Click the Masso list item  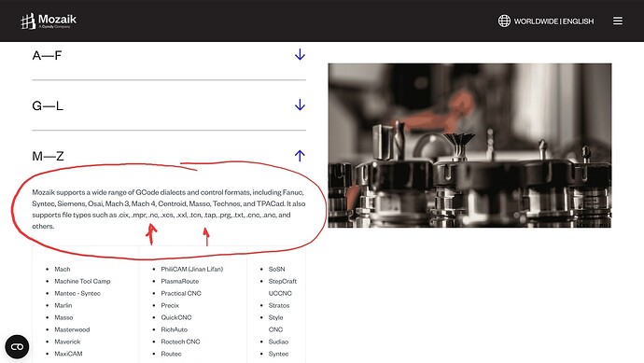[63, 317]
